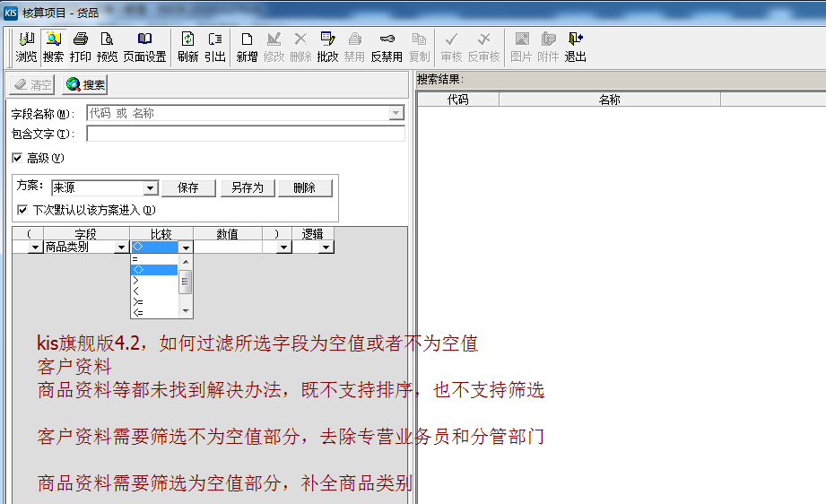
Task: Click the 清空 clear button
Action: pyautogui.click(x=32, y=85)
